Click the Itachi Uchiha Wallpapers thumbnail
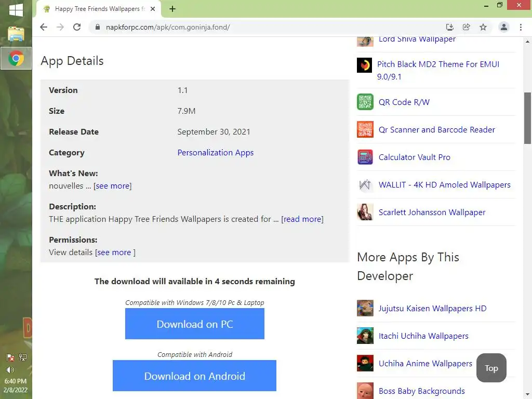 click(x=365, y=336)
